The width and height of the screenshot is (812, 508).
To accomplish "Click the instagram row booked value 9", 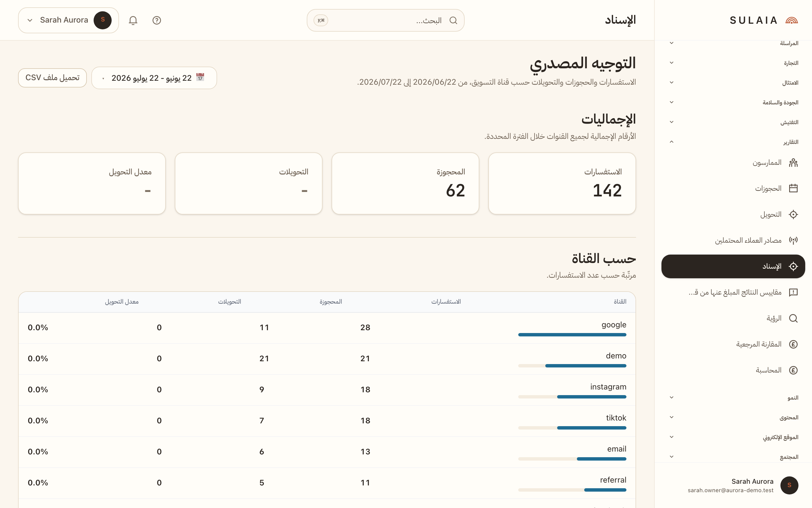I will 262,390.
